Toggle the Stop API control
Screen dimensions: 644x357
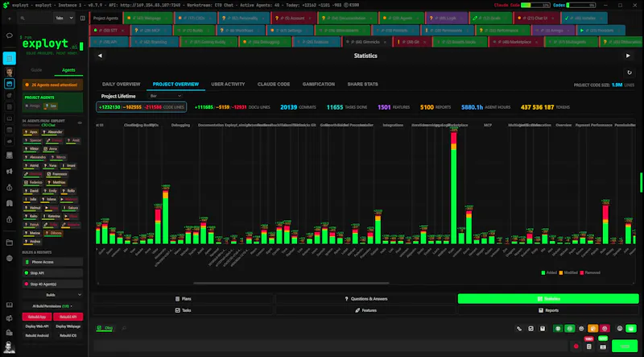52,273
